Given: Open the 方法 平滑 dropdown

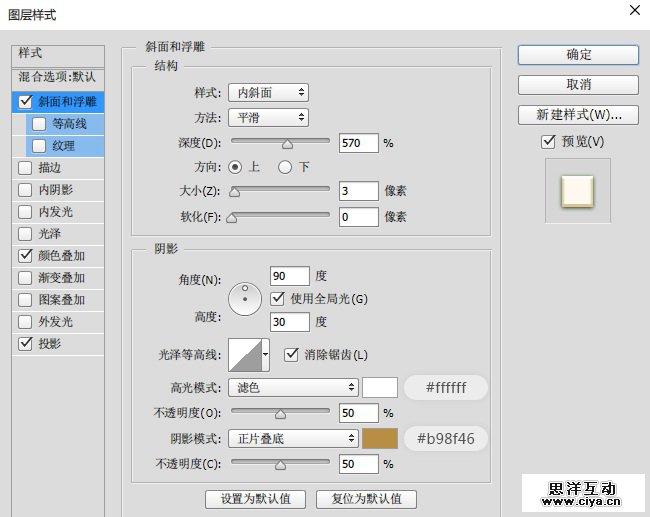Looking at the screenshot, I should pyautogui.click(x=267, y=118).
